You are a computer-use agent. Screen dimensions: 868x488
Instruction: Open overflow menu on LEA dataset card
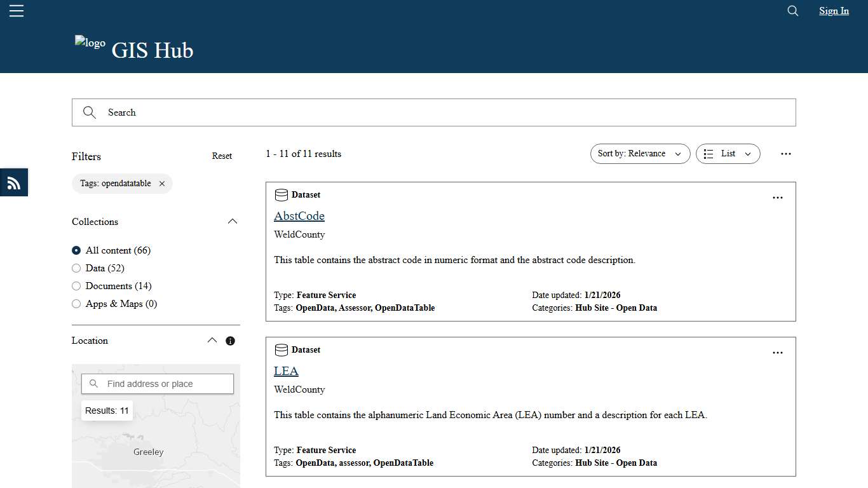tap(777, 353)
